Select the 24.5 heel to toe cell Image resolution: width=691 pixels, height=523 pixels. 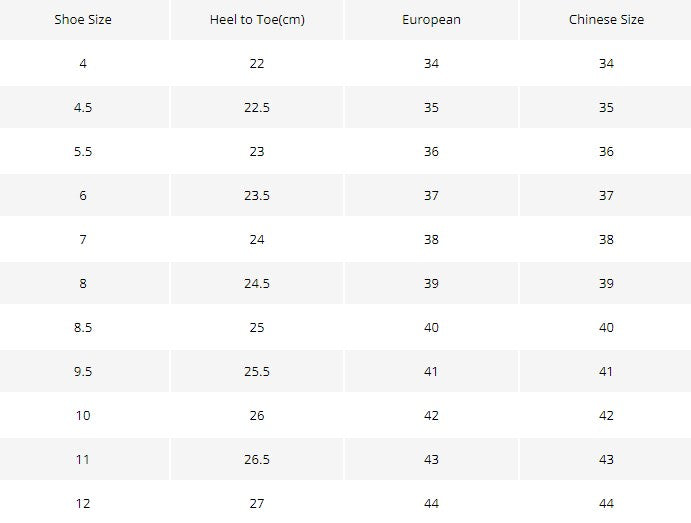[x=257, y=284]
